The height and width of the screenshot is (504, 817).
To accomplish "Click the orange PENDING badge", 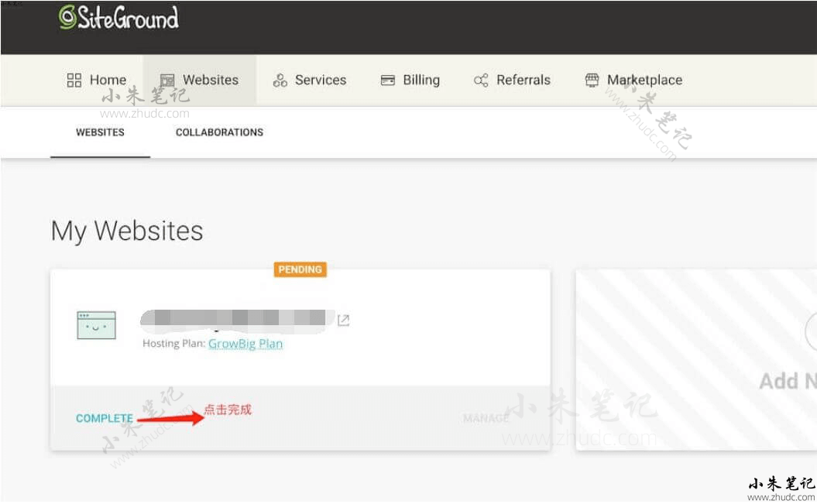I will pyautogui.click(x=300, y=269).
